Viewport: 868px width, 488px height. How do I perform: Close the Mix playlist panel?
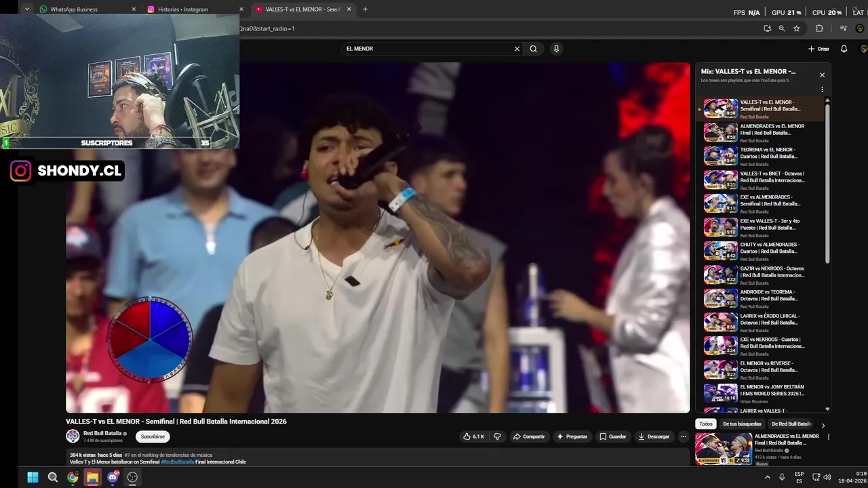click(x=822, y=75)
